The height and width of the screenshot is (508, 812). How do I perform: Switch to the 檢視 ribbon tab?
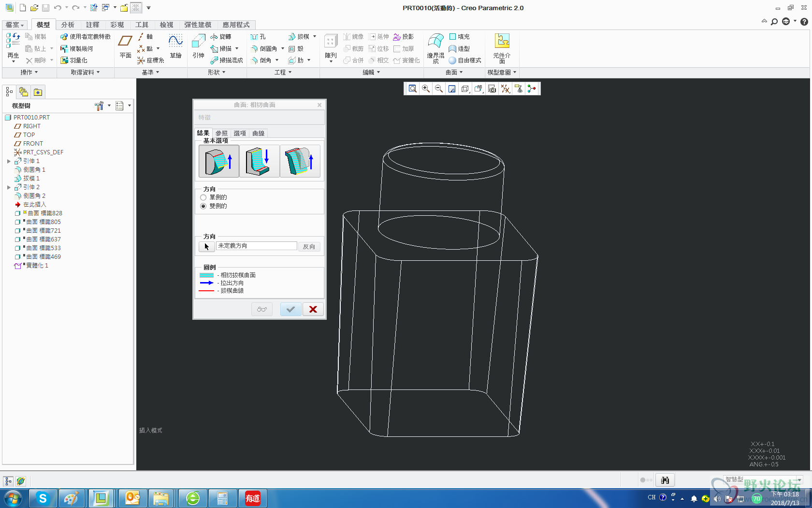point(166,25)
